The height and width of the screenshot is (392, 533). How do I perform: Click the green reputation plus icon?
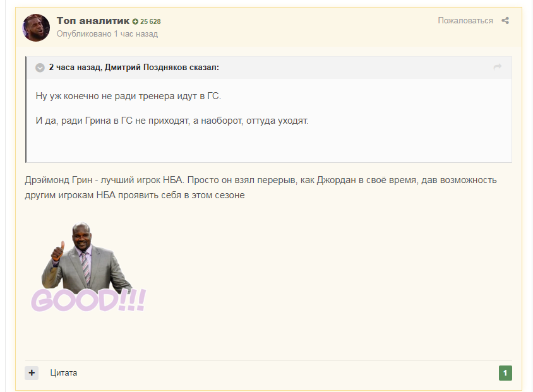(x=135, y=21)
